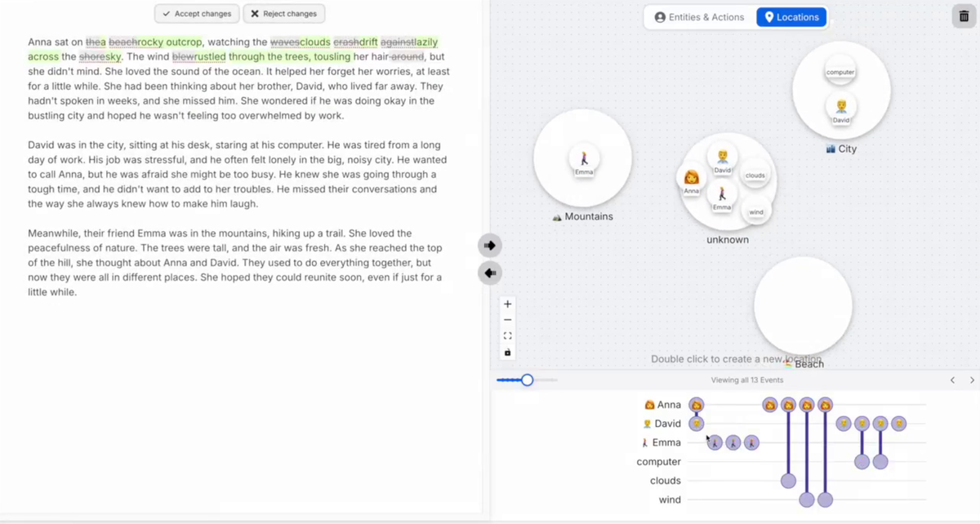Click inserted text 'rocky outcrop' in story
980x524 pixels.
pyautogui.click(x=169, y=42)
